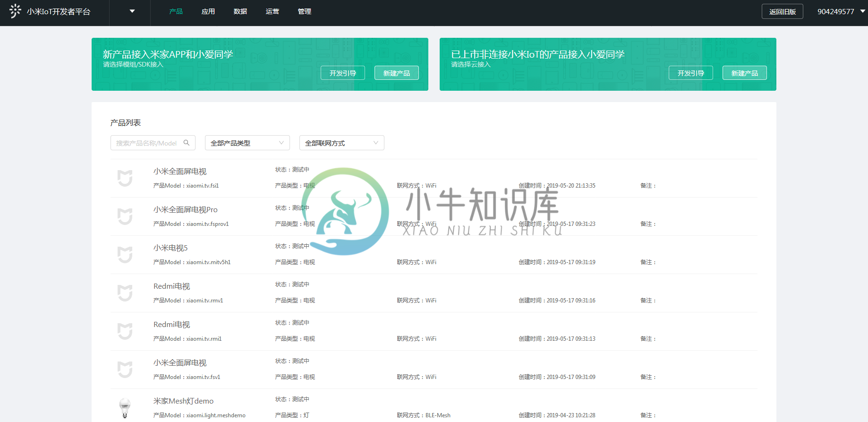This screenshot has height=422, width=868.
Task: Switch to the 运营 navigation tab
Action: (272, 11)
